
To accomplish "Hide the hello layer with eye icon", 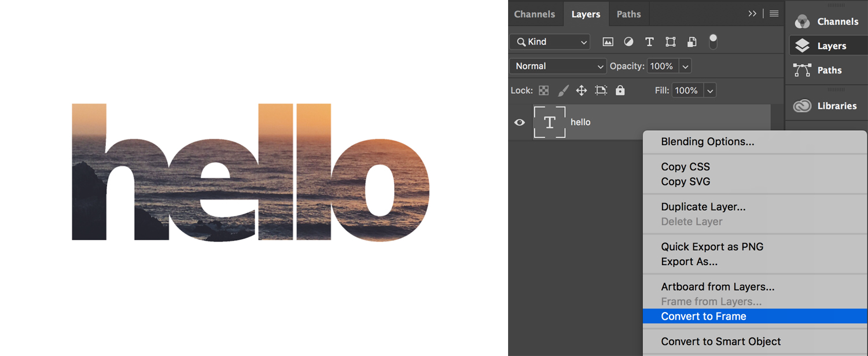I will [x=520, y=122].
